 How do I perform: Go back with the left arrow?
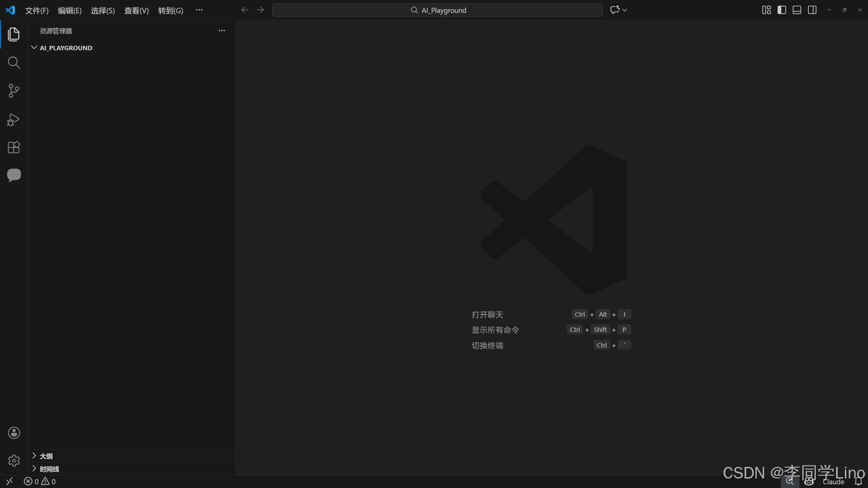245,10
